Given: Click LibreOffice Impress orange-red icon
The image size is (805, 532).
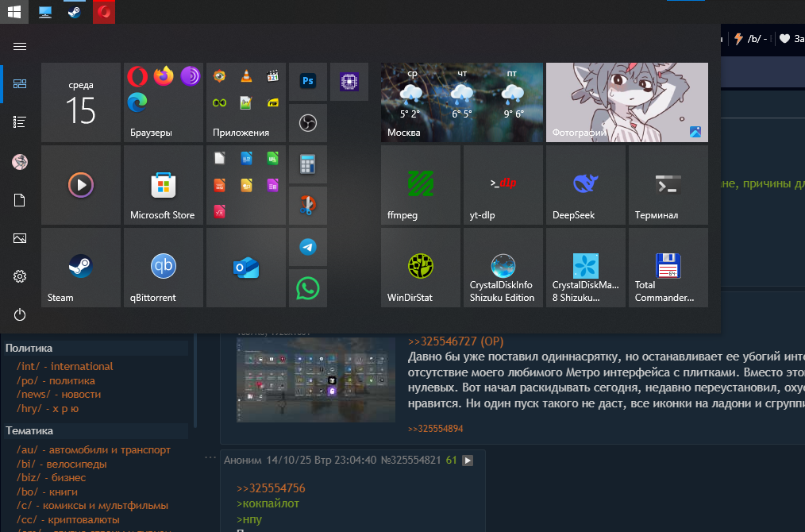Looking at the screenshot, I should click(x=220, y=185).
